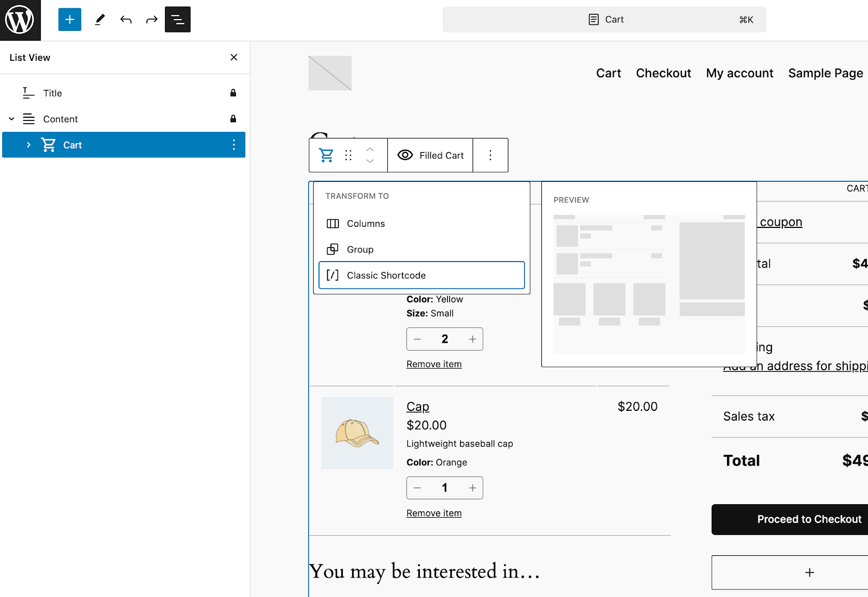Open the block options three-dot menu
The width and height of the screenshot is (868, 597).
[490, 155]
